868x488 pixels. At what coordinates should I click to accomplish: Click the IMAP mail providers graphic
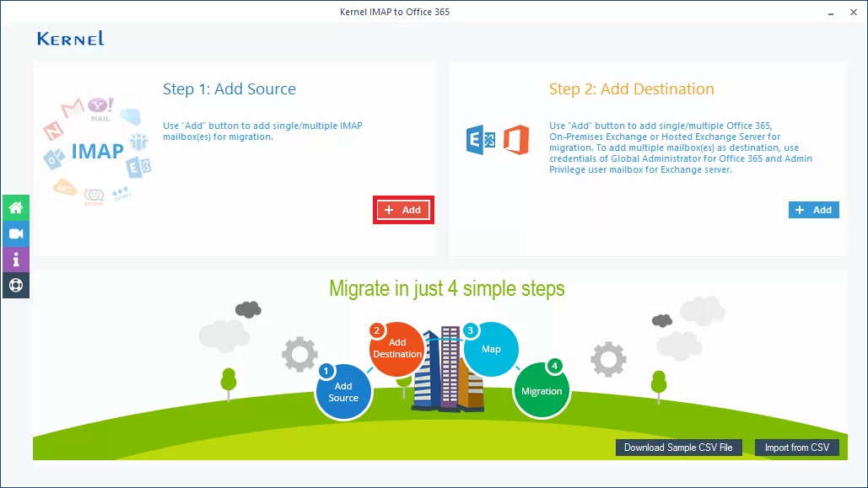(96, 151)
